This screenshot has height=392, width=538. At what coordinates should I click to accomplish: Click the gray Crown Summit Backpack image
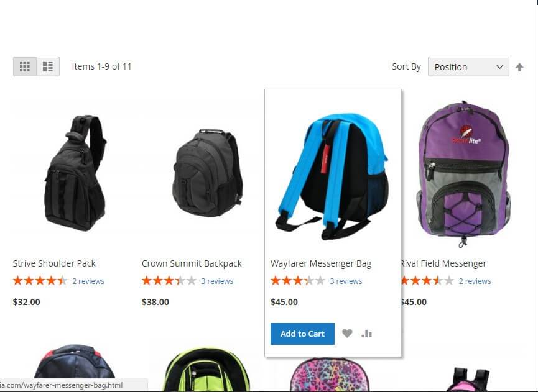click(x=208, y=173)
